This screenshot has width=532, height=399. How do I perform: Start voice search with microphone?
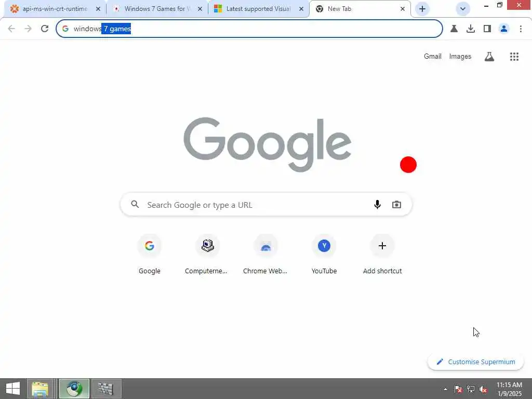coord(377,205)
